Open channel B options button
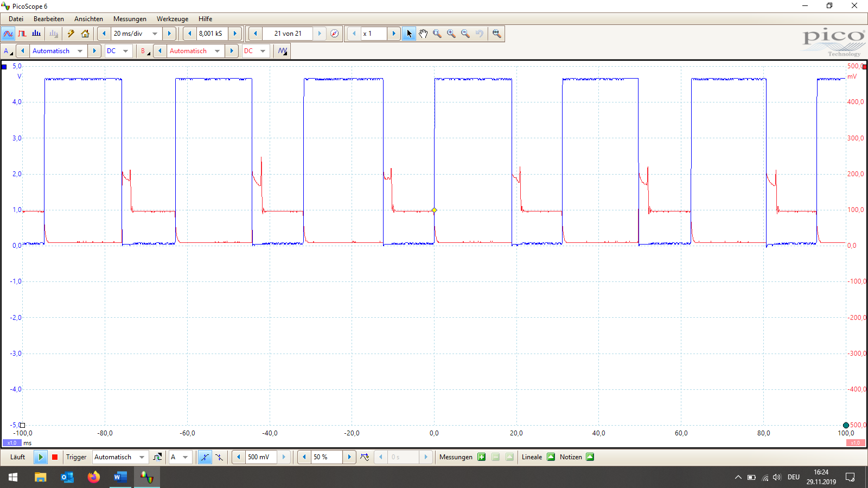 click(x=145, y=51)
